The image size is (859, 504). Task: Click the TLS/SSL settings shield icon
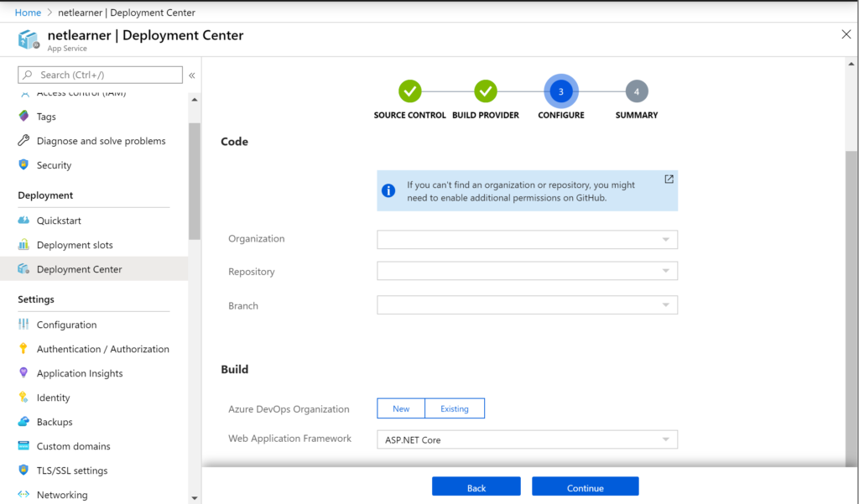pyautogui.click(x=23, y=470)
